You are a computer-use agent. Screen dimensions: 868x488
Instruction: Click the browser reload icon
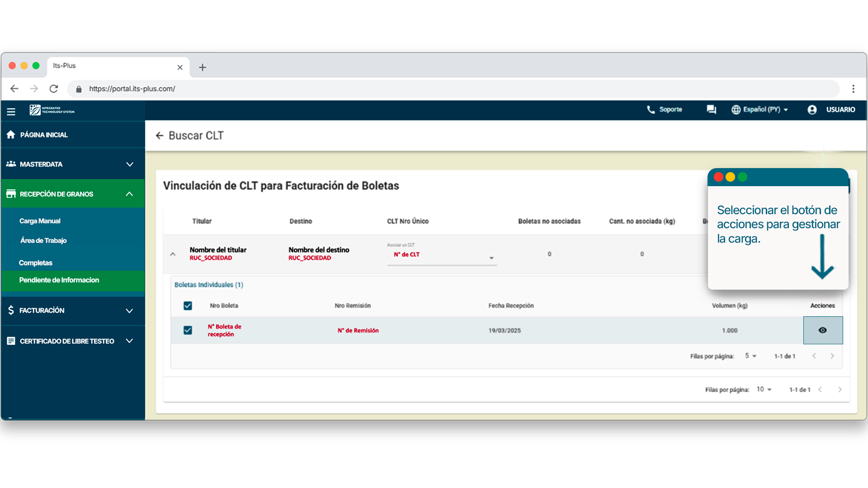click(54, 89)
